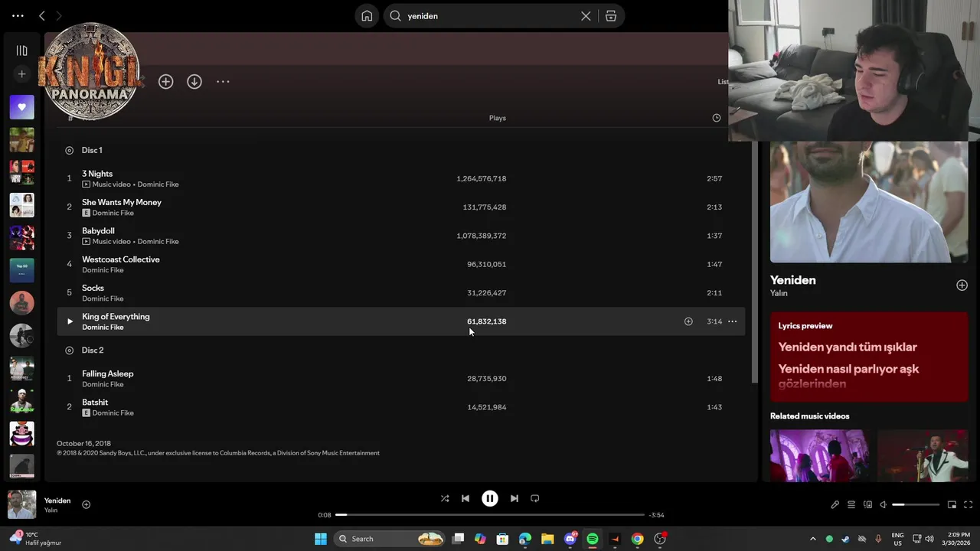Open 'She Wants My Money' track
Screen dimensions: 980x551
coord(122,202)
